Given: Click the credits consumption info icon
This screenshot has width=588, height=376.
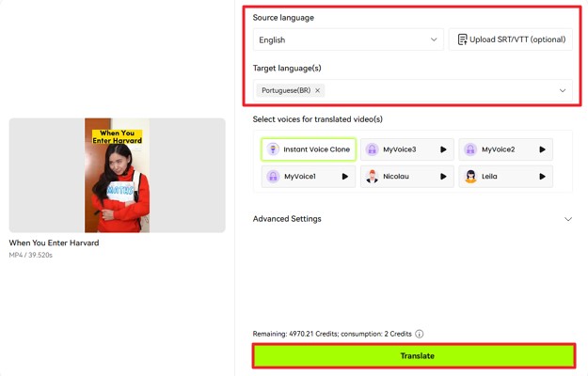Looking at the screenshot, I should pyautogui.click(x=420, y=334).
